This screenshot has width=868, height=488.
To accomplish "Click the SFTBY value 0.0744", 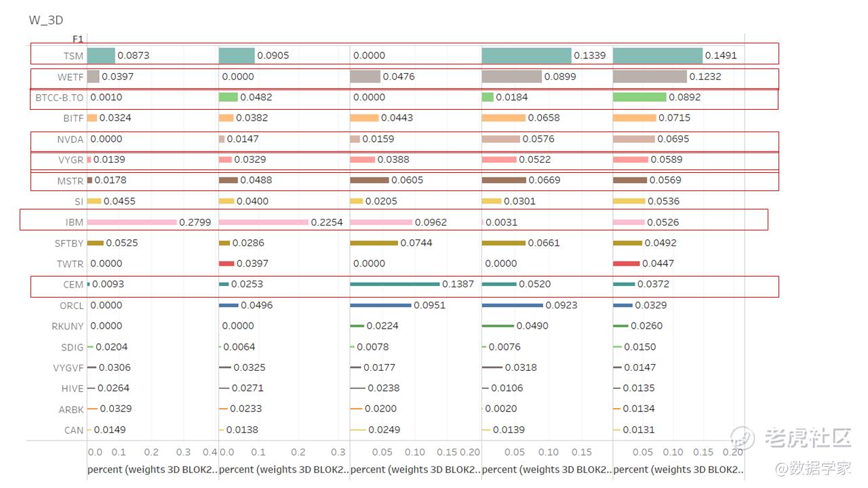I will point(416,243).
